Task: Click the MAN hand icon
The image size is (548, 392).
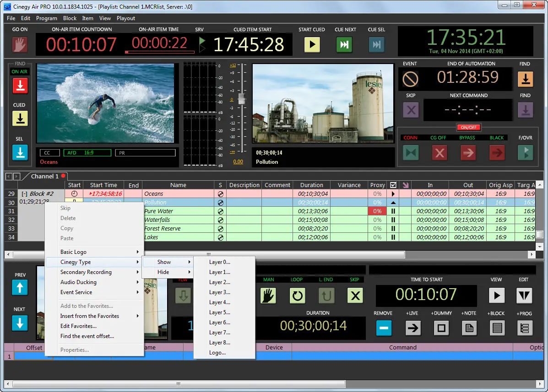Action: click(x=268, y=296)
